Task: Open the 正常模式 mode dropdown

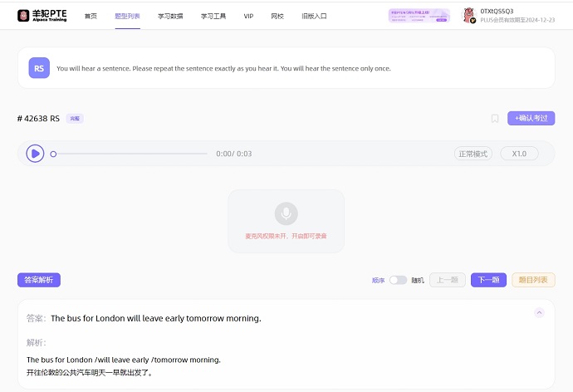Action: 473,154
